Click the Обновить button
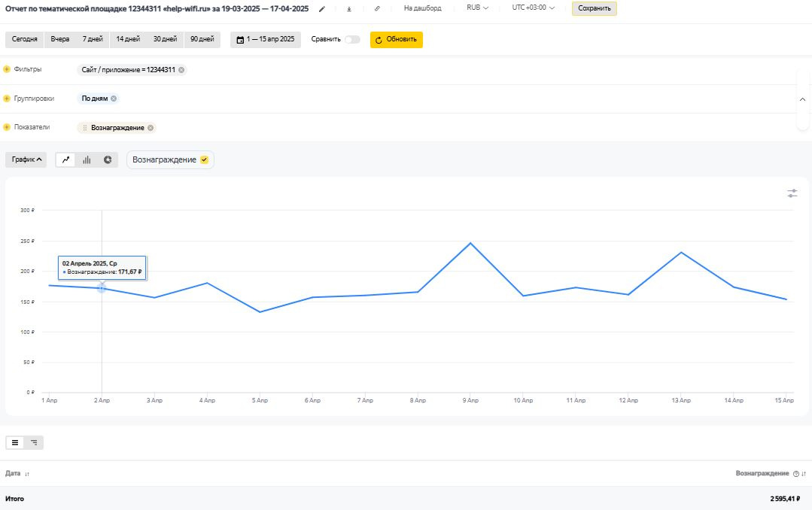Image resolution: width=812 pixels, height=510 pixels. pyautogui.click(x=396, y=39)
